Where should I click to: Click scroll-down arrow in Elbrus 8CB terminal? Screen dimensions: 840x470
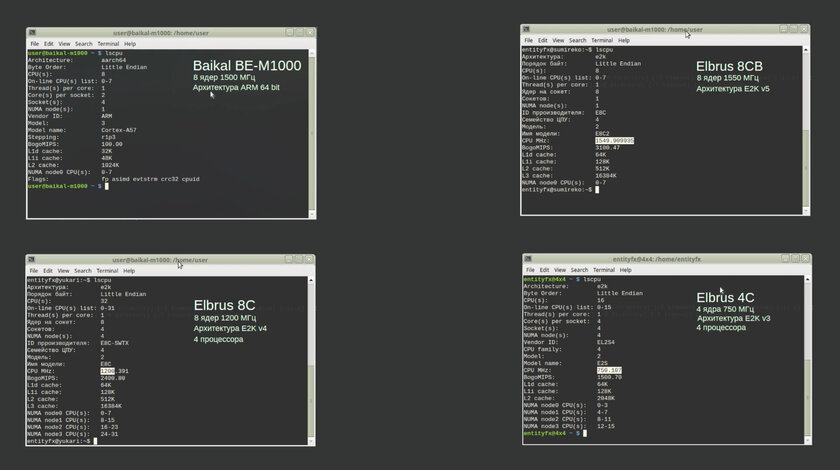point(806,211)
